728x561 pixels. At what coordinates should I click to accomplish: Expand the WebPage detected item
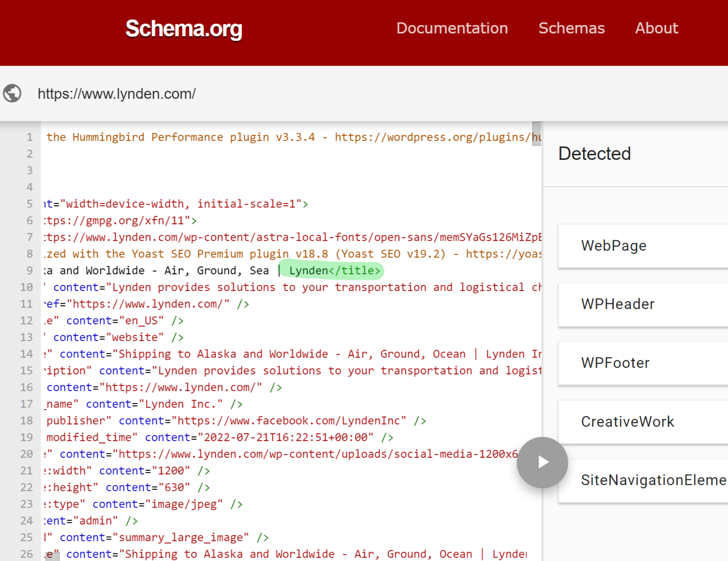point(642,246)
